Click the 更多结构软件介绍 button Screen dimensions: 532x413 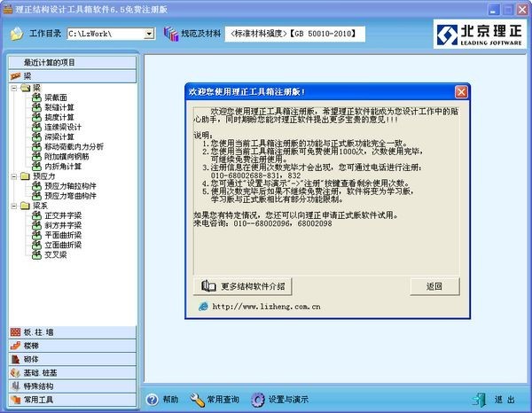(243, 286)
